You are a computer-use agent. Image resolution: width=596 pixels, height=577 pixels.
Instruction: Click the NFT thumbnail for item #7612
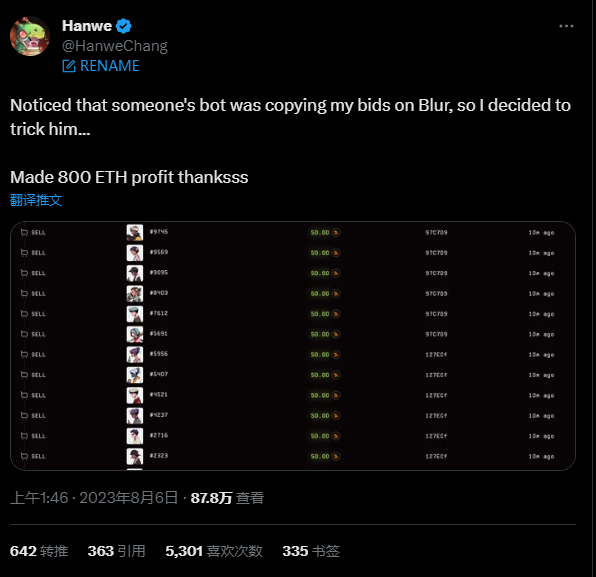click(x=135, y=314)
